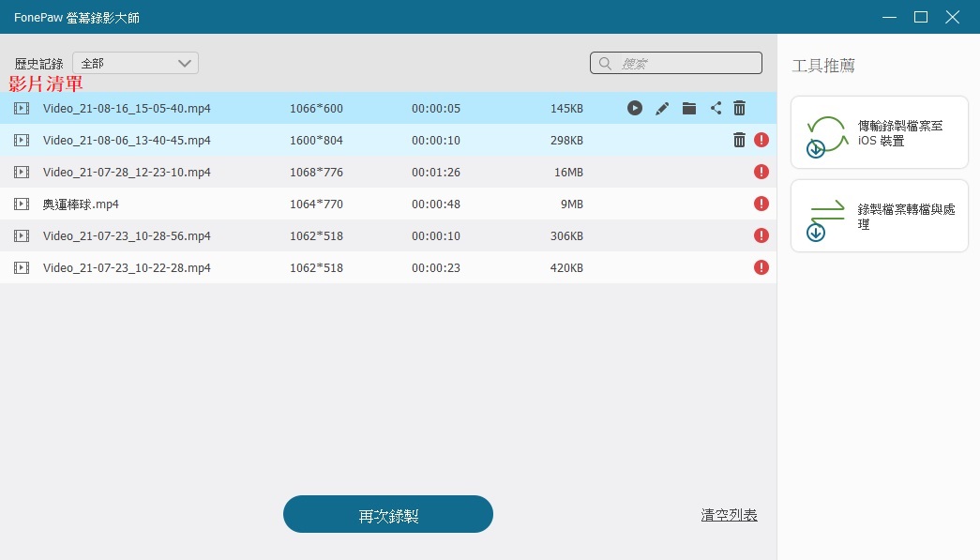Click red warning icon on 奧運棒球.mp4 row

click(761, 204)
